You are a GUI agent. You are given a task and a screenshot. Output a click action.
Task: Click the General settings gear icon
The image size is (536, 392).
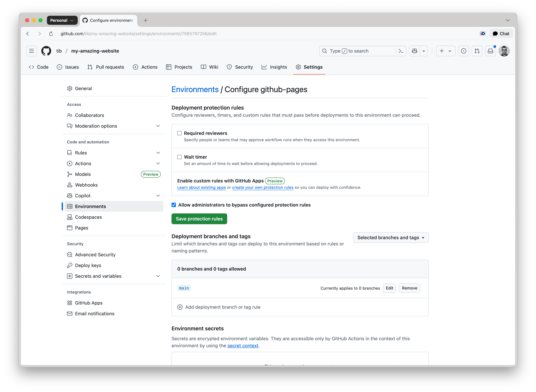tap(70, 88)
